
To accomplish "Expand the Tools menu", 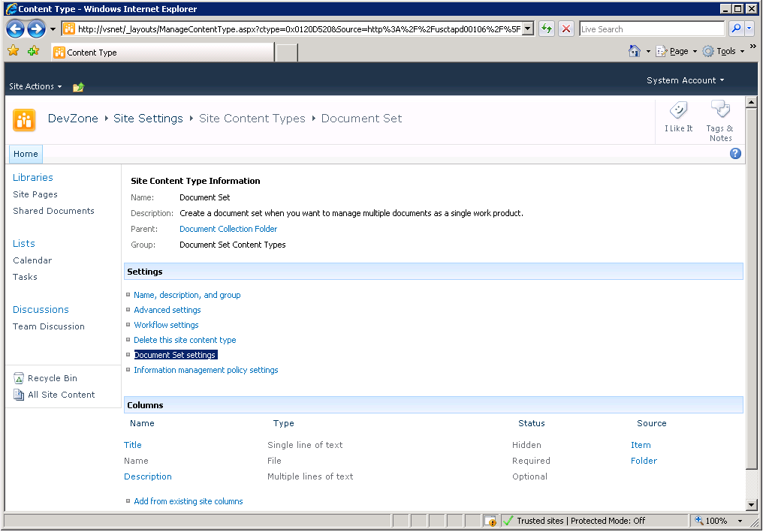I will pos(724,50).
